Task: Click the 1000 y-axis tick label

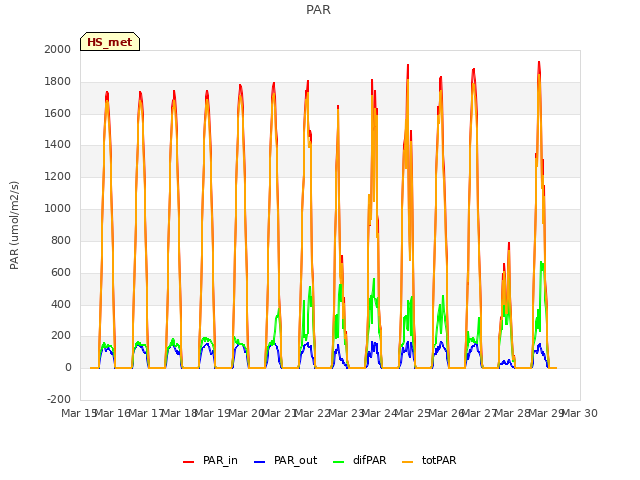Action: pos(58,209)
